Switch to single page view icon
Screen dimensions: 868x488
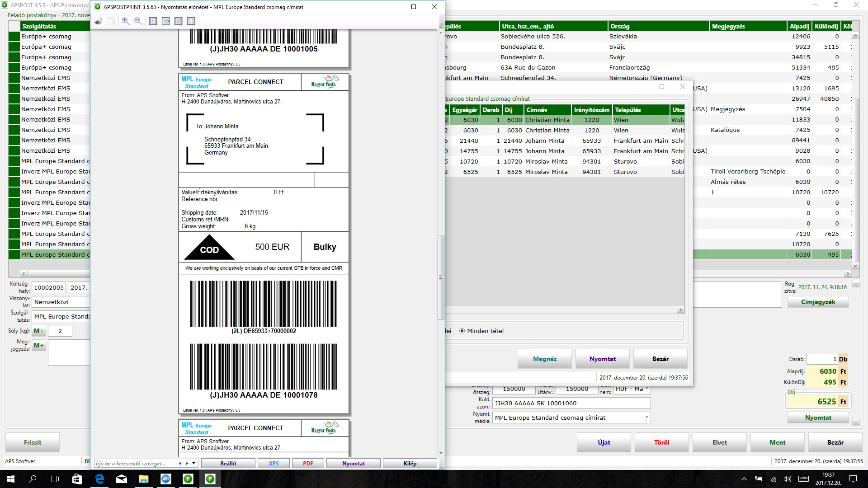pyautogui.click(x=179, y=21)
